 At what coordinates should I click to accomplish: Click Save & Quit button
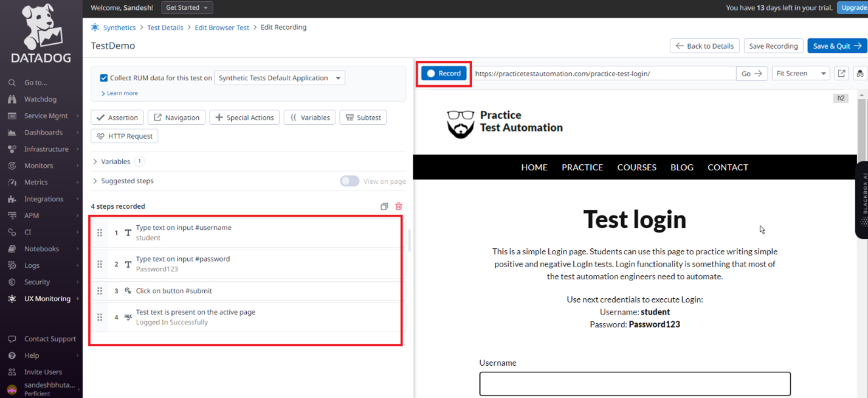tap(837, 46)
